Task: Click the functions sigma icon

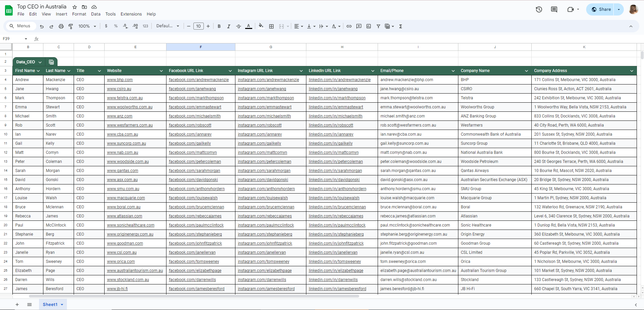Action: pos(401,26)
